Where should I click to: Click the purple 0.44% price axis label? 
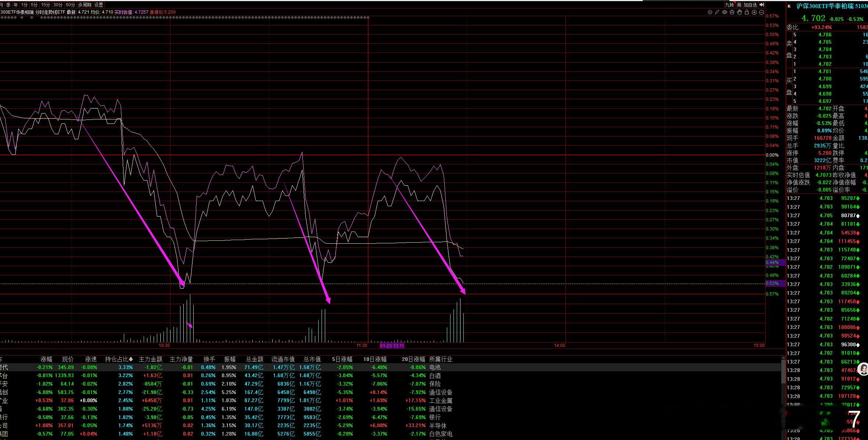point(772,262)
